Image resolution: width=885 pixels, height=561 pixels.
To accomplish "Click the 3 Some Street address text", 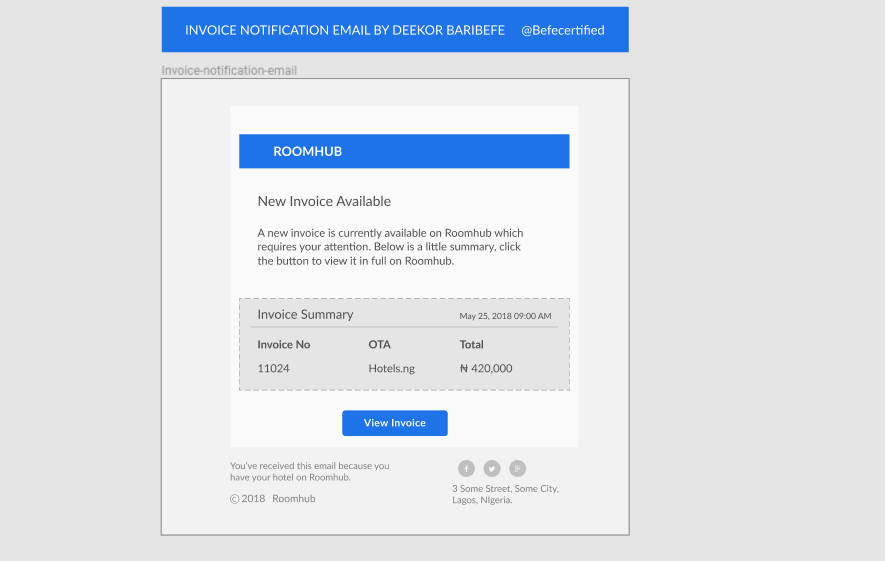I will pyautogui.click(x=505, y=494).
